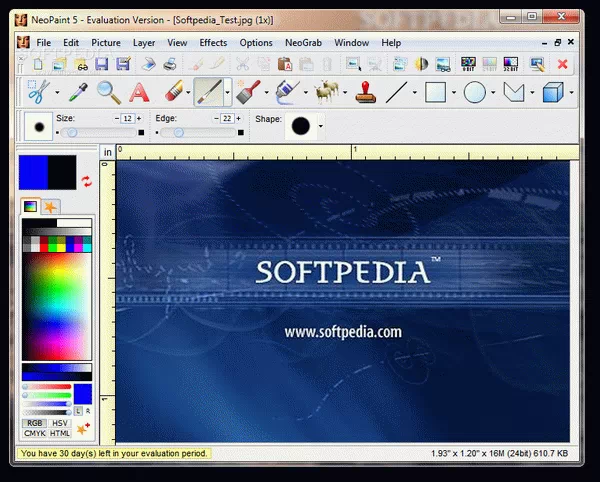The height and width of the screenshot is (482, 600).
Task: Increase brush Size with plus button
Action: click(x=139, y=119)
